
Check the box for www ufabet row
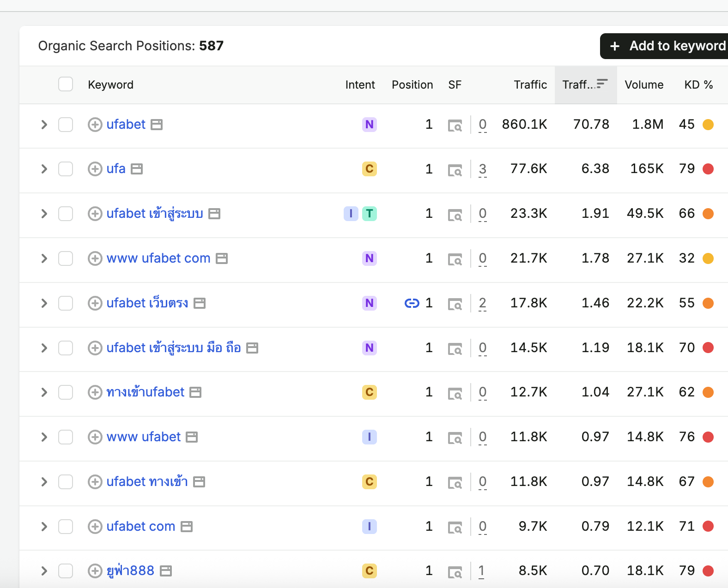[x=66, y=437]
